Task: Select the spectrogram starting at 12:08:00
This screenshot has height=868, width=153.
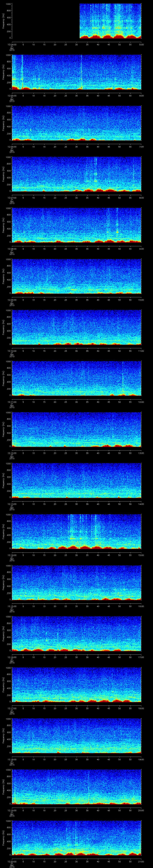Action: 77,225
